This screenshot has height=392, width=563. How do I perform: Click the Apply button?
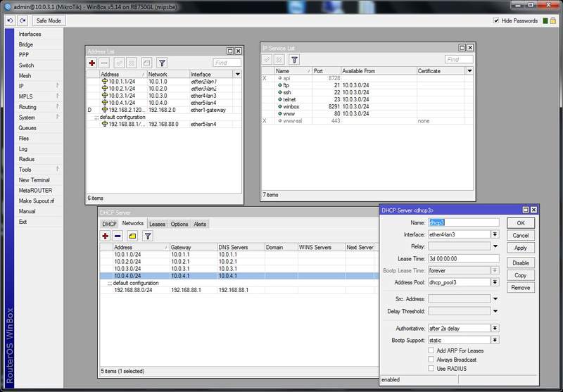click(521, 248)
